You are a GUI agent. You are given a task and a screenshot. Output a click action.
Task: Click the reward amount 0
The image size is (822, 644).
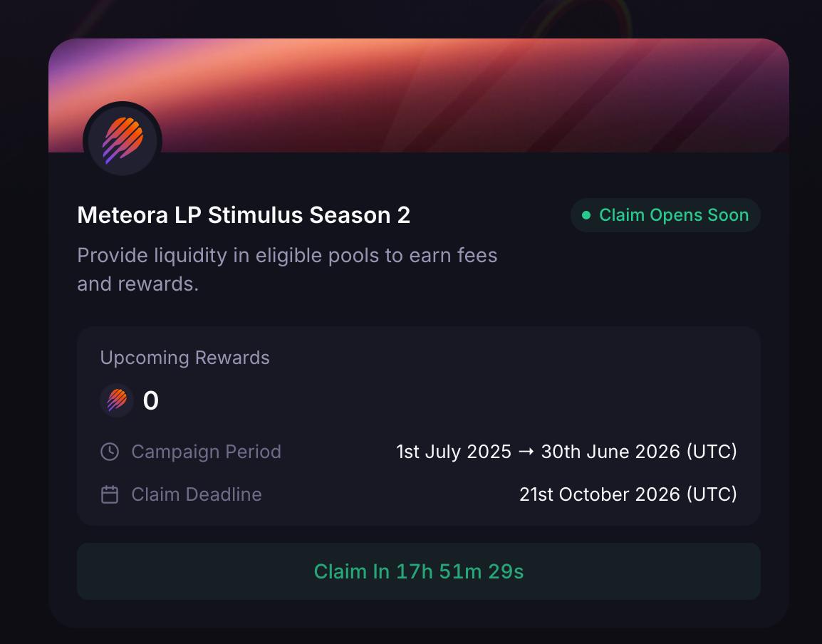click(150, 400)
